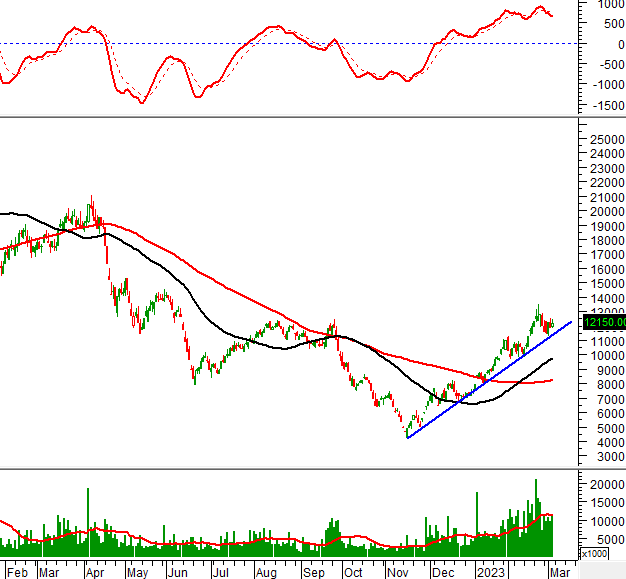This screenshot has width=626, height=579.
Task: Select the Dec marker on the date axis
Action: (x=441, y=572)
